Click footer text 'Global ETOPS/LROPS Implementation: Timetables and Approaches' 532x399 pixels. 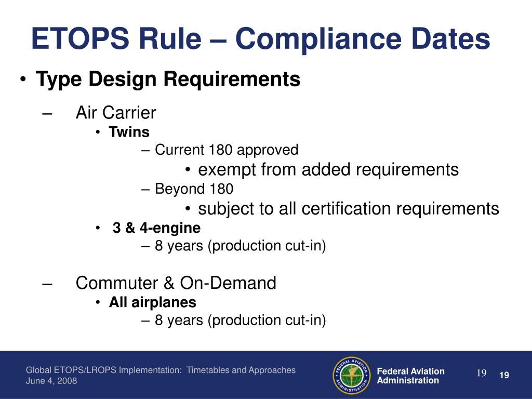[x=161, y=370]
